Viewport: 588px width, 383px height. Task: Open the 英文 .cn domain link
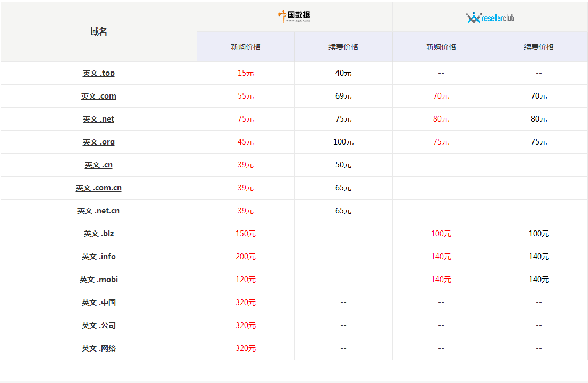pos(98,165)
